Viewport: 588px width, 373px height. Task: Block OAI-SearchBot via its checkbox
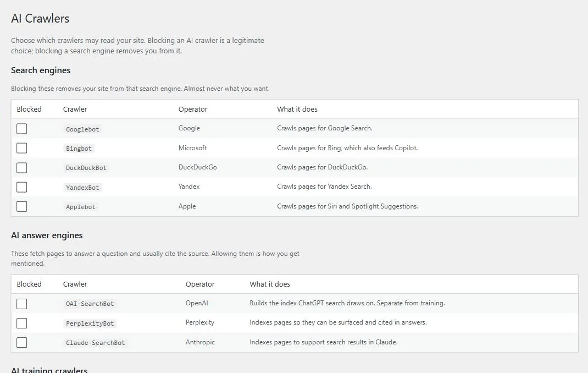click(x=22, y=304)
